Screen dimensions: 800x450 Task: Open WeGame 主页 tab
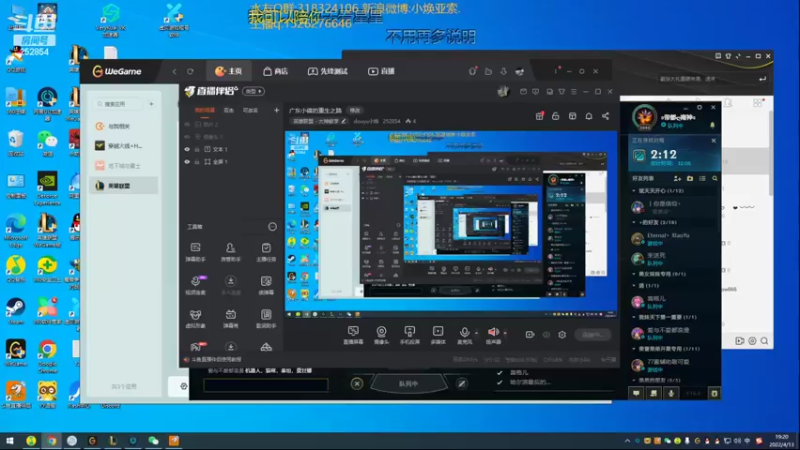(x=229, y=71)
